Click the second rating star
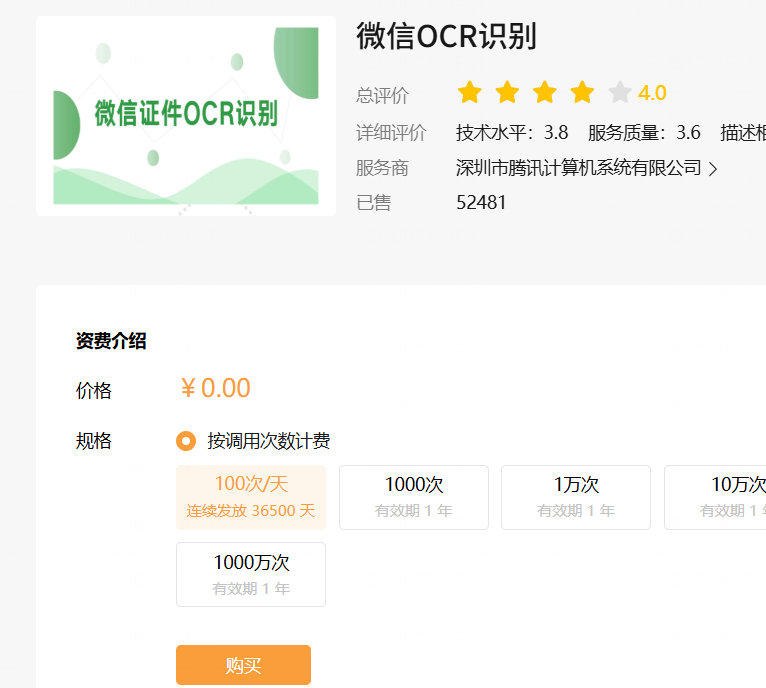 click(507, 92)
